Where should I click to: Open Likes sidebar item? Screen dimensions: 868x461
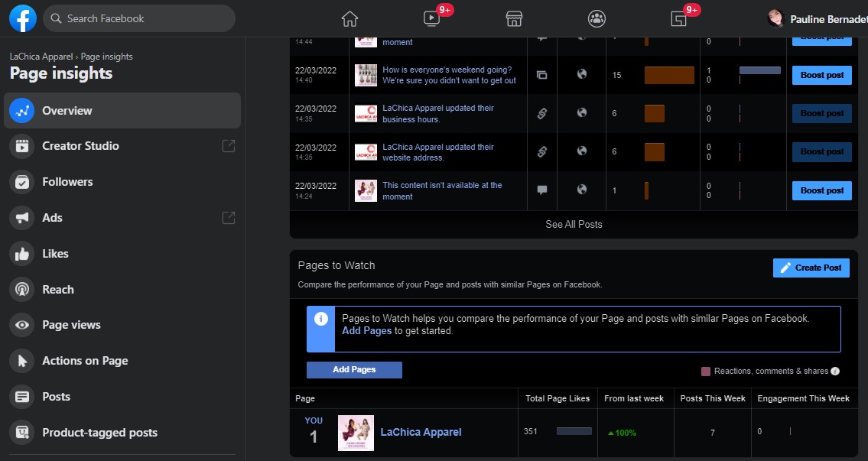pyautogui.click(x=122, y=254)
